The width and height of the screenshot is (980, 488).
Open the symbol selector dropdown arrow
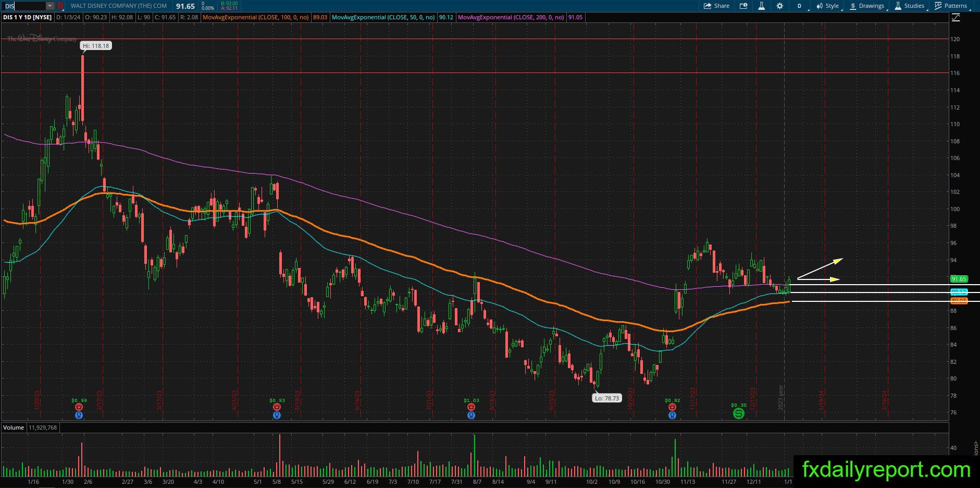50,6
